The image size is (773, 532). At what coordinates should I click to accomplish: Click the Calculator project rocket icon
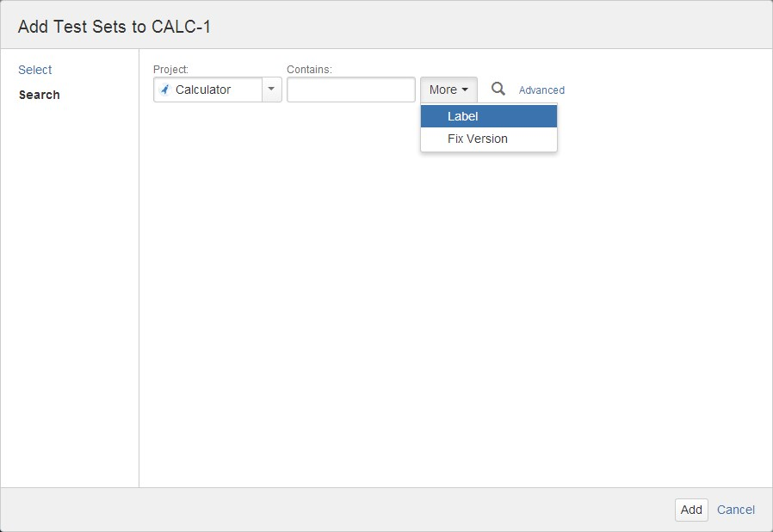coord(165,90)
